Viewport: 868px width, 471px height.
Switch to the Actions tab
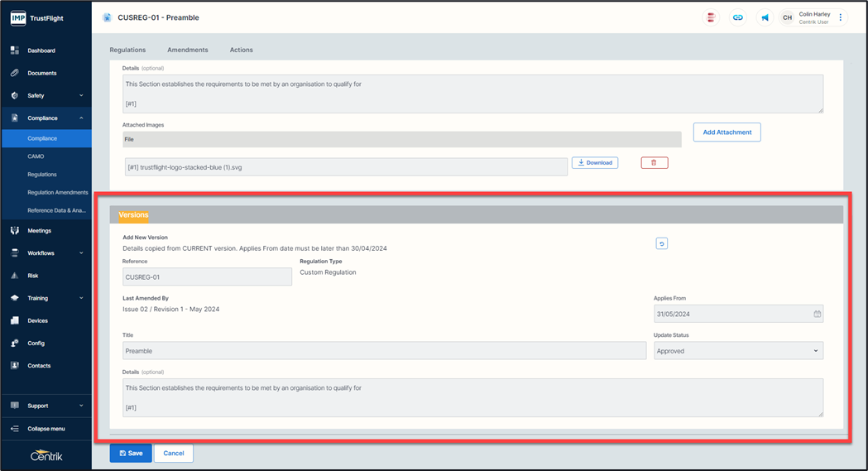tap(242, 50)
